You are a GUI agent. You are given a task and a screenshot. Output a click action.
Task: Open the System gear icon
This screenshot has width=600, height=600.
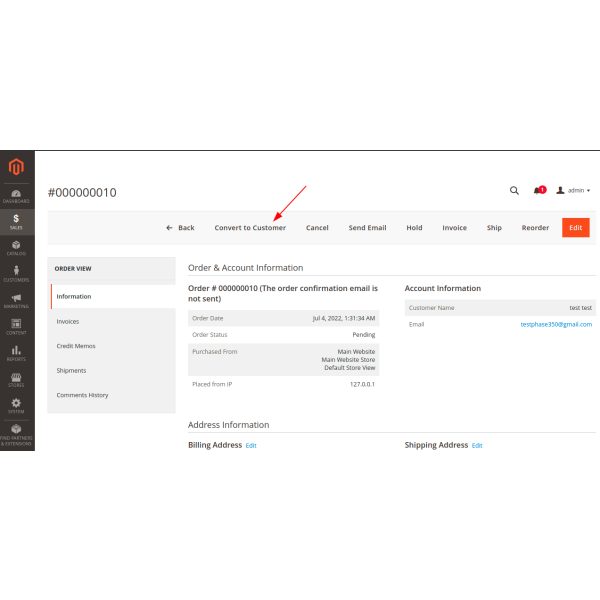[16, 404]
